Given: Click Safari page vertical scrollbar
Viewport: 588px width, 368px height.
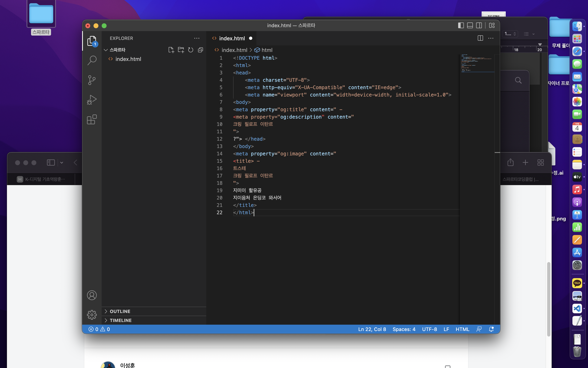Looking at the screenshot, I should tap(548, 299).
